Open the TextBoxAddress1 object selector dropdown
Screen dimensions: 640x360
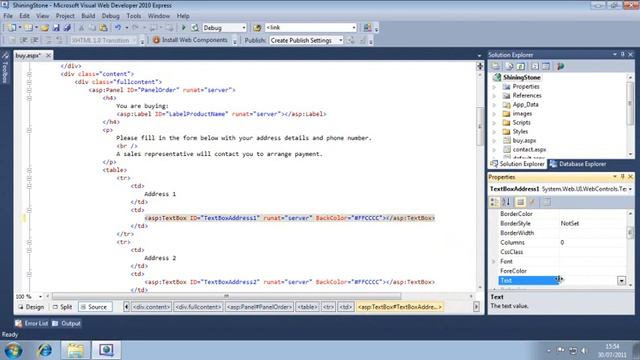pos(631,189)
